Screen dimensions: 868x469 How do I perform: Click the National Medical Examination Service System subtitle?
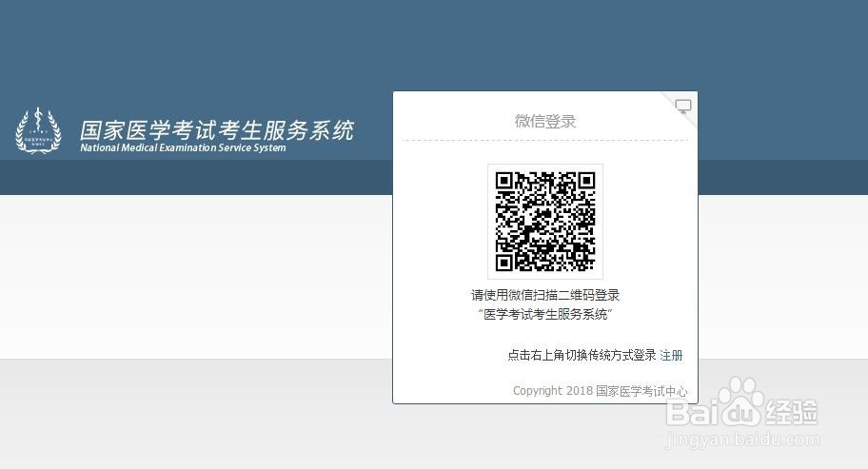tap(184, 147)
